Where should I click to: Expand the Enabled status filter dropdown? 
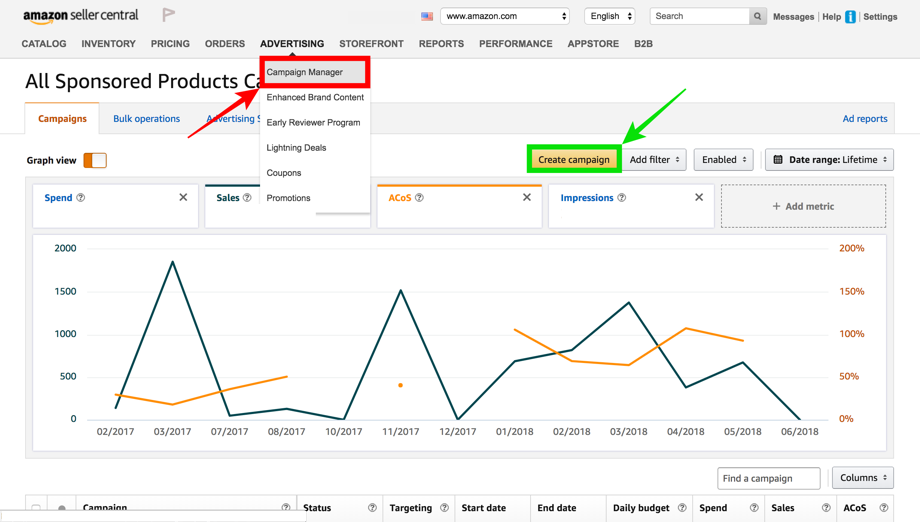coord(723,160)
